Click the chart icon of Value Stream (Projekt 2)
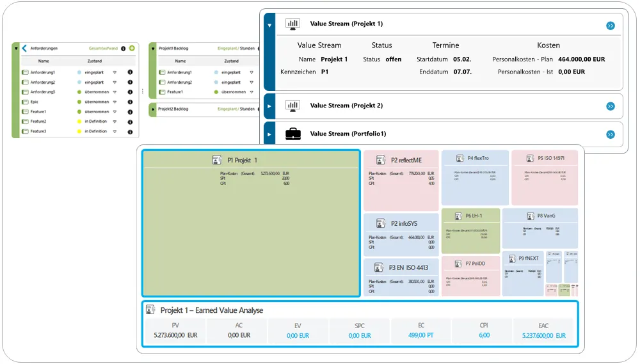640x364 pixels. (292, 106)
